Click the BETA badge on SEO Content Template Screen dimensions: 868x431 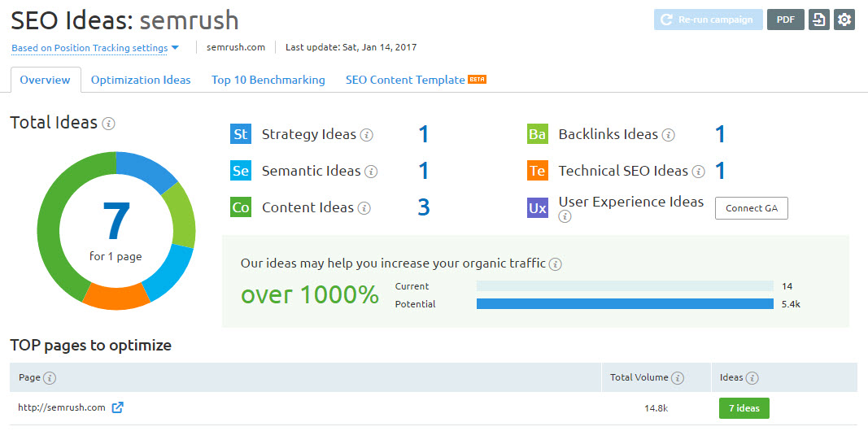[x=478, y=79]
